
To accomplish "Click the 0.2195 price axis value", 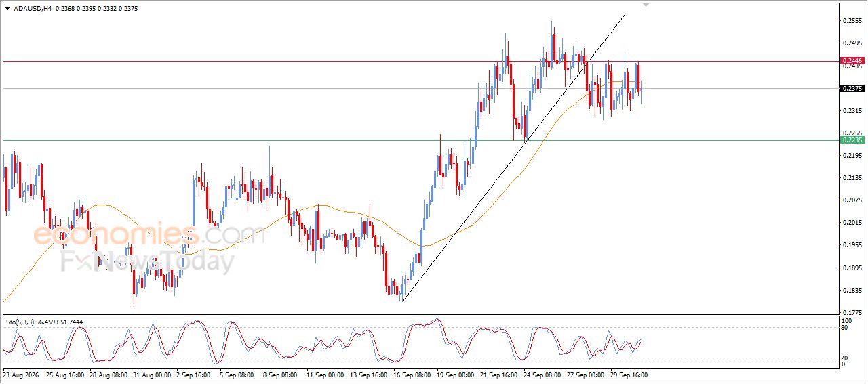I will click(x=852, y=156).
